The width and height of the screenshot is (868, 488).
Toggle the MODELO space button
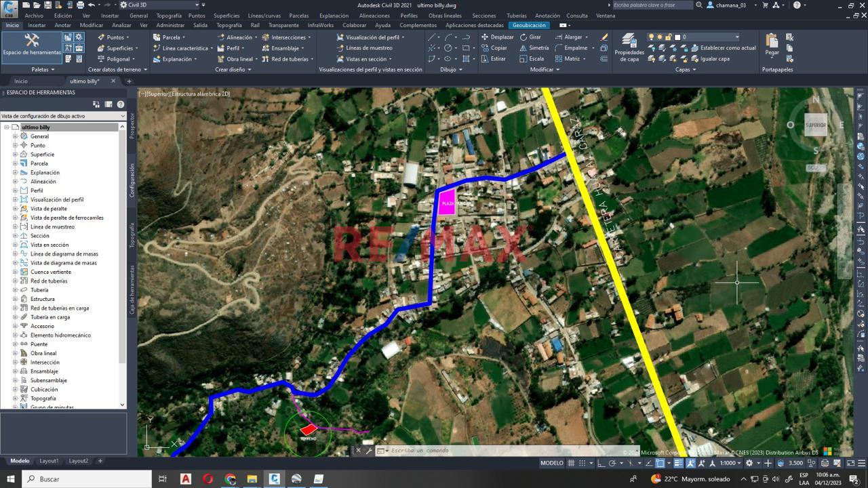551,463
